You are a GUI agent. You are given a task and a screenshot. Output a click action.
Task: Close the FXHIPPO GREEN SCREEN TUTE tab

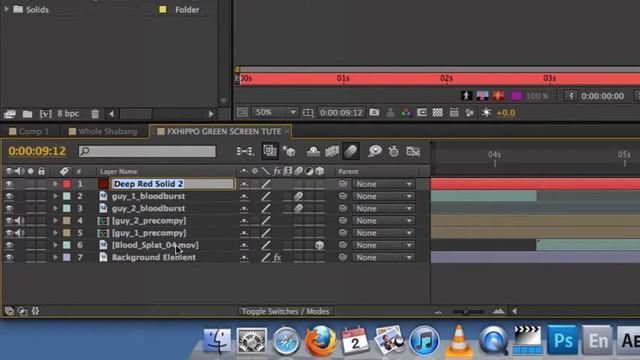click(287, 131)
